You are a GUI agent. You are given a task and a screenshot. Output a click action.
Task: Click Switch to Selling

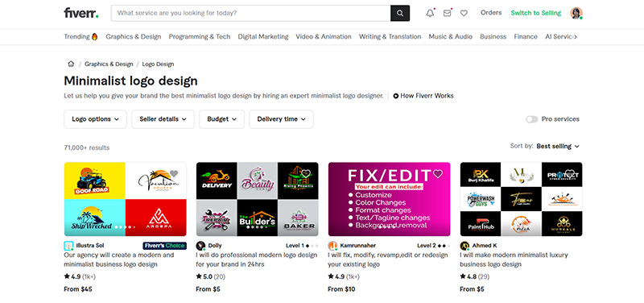(x=536, y=13)
